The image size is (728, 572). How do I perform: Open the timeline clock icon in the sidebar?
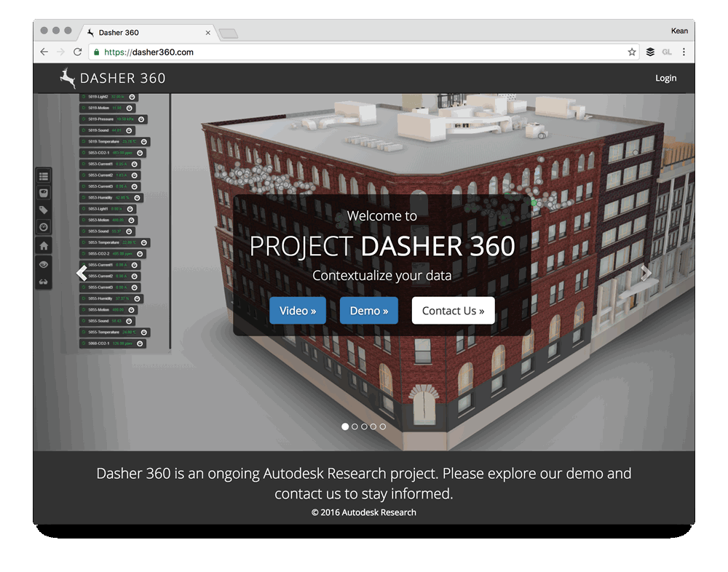pyautogui.click(x=43, y=226)
